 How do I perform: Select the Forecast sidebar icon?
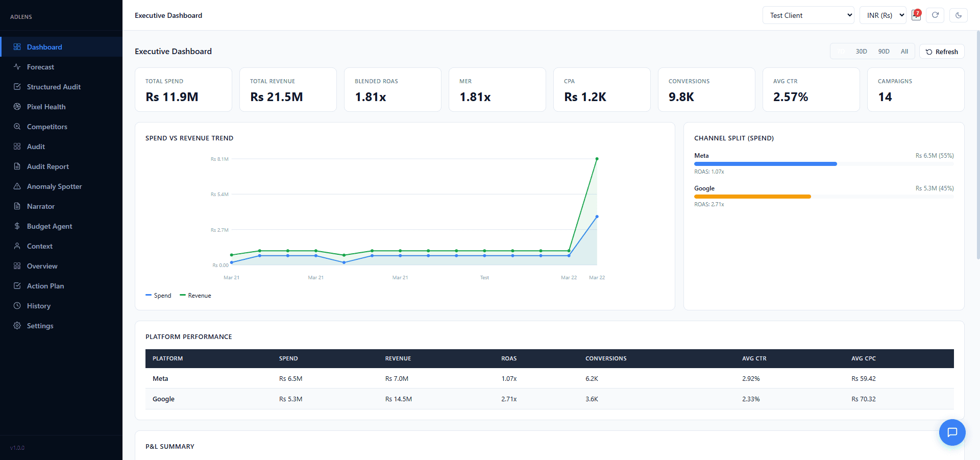point(17,67)
